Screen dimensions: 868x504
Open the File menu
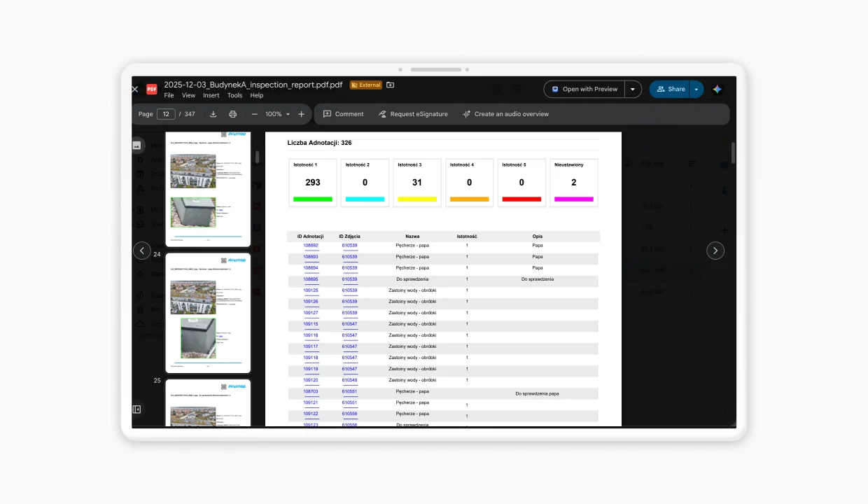169,95
